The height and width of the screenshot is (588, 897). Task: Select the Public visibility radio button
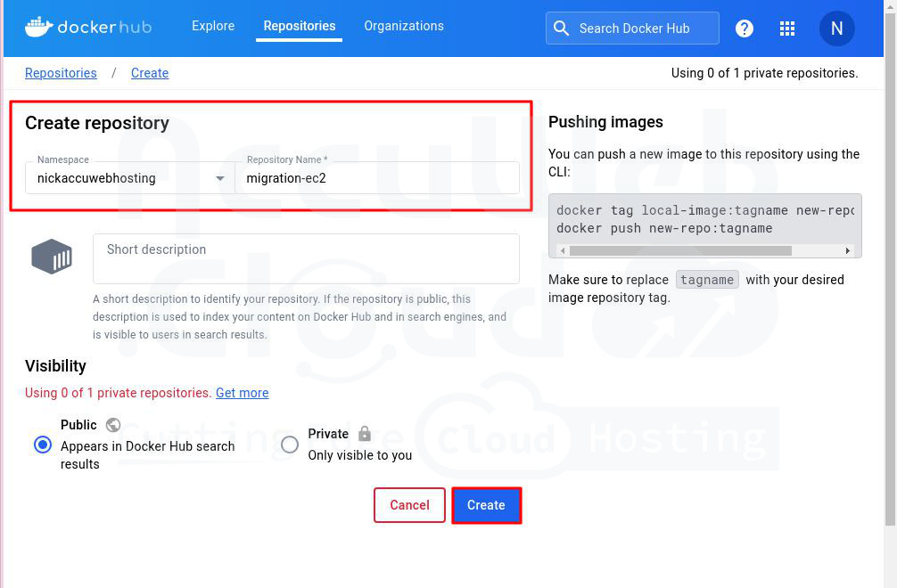coord(42,444)
